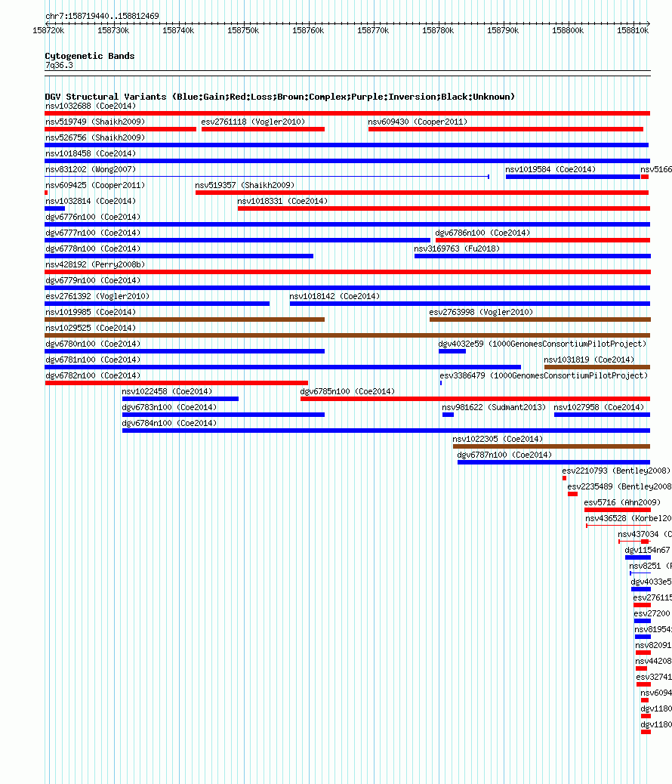Click nsv1022305 (Coe2014) label
Screen dimensions: 672x784
coord(498,440)
